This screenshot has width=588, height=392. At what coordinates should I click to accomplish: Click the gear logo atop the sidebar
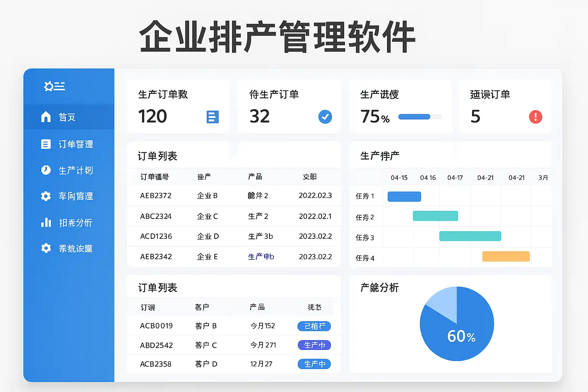pyautogui.click(x=54, y=86)
